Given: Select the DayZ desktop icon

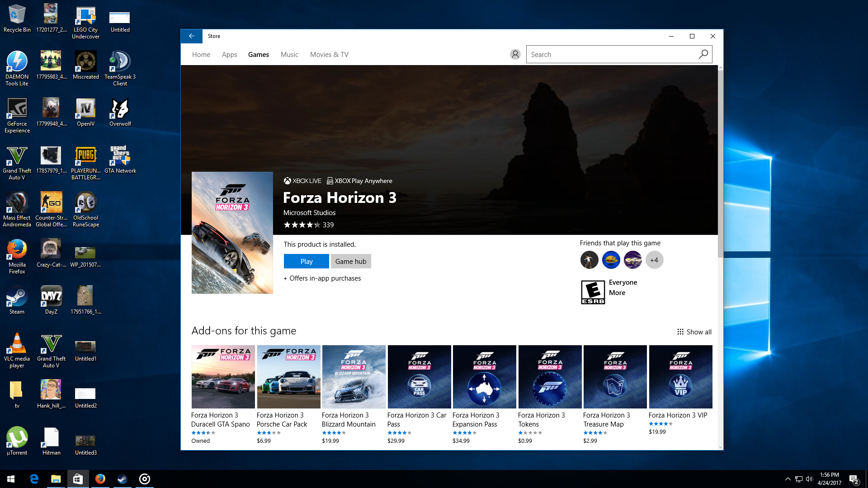Looking at the screenshot, I should click(52, 300).
